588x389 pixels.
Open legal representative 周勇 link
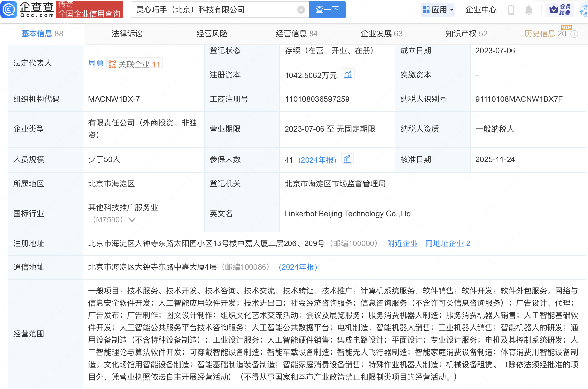[x=96, y=64]
